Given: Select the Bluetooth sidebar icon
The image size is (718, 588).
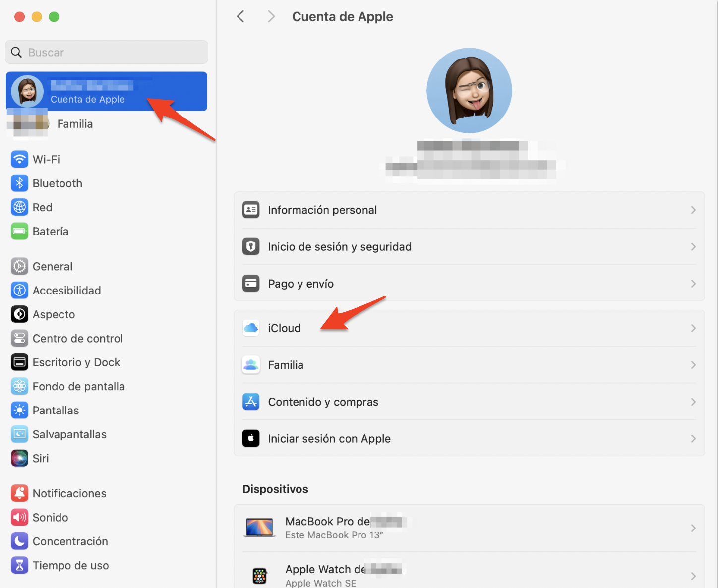Looking at the screenshot, I should coord(19,183).
